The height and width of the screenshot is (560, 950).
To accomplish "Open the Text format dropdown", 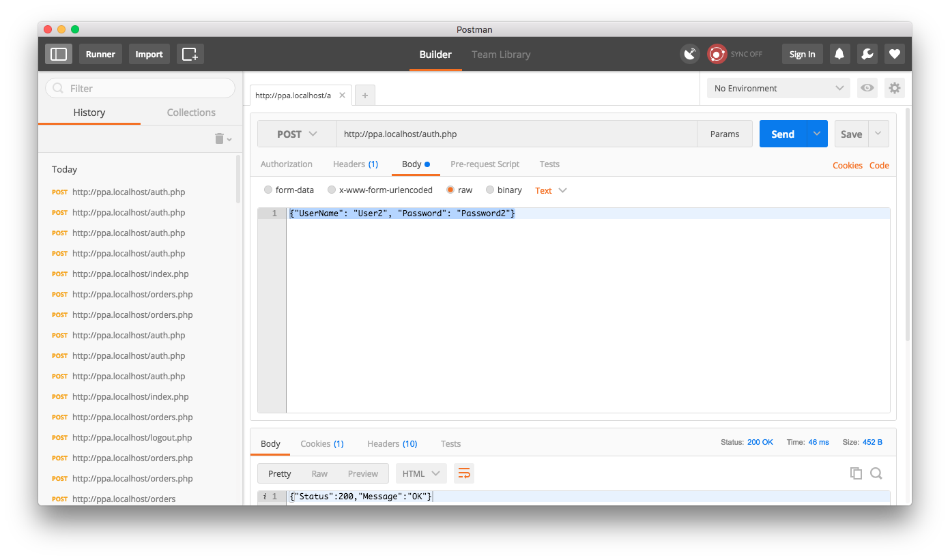I will [551, 190].
